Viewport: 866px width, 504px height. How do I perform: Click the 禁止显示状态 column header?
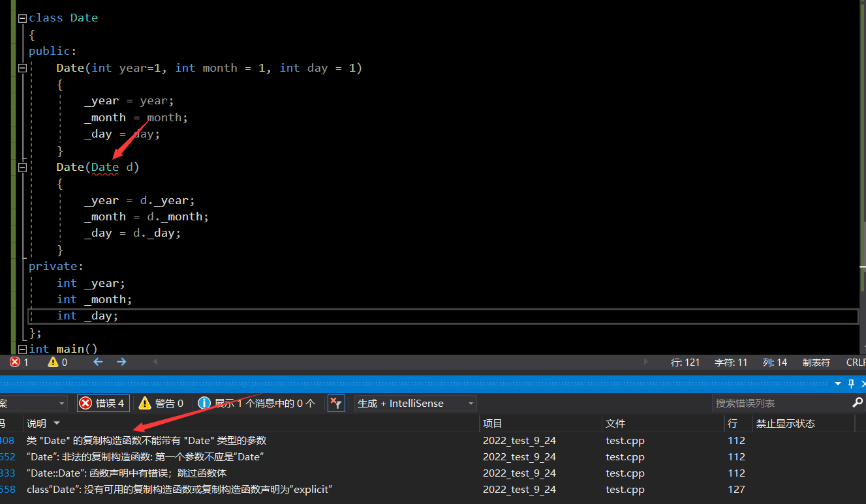[x=785, y=424]
